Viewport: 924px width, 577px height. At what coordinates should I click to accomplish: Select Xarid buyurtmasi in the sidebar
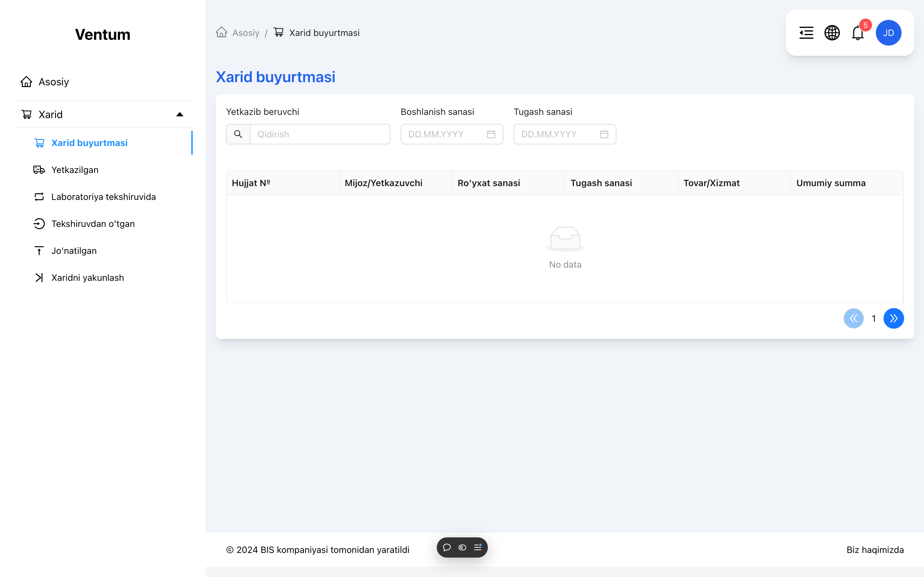point(103,143)
